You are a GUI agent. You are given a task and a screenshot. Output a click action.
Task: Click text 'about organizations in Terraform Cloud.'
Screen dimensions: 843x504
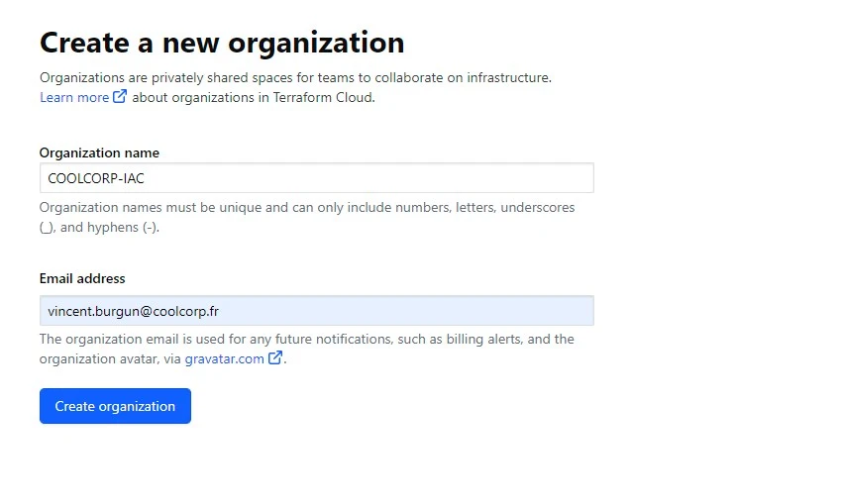(x=254, y=97)
